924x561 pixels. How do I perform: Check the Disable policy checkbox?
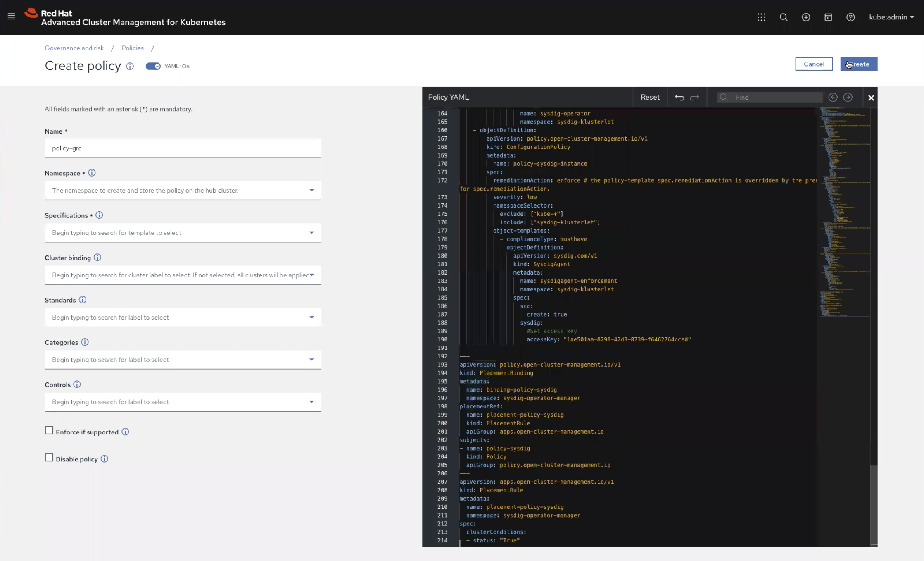coord(49,457)
